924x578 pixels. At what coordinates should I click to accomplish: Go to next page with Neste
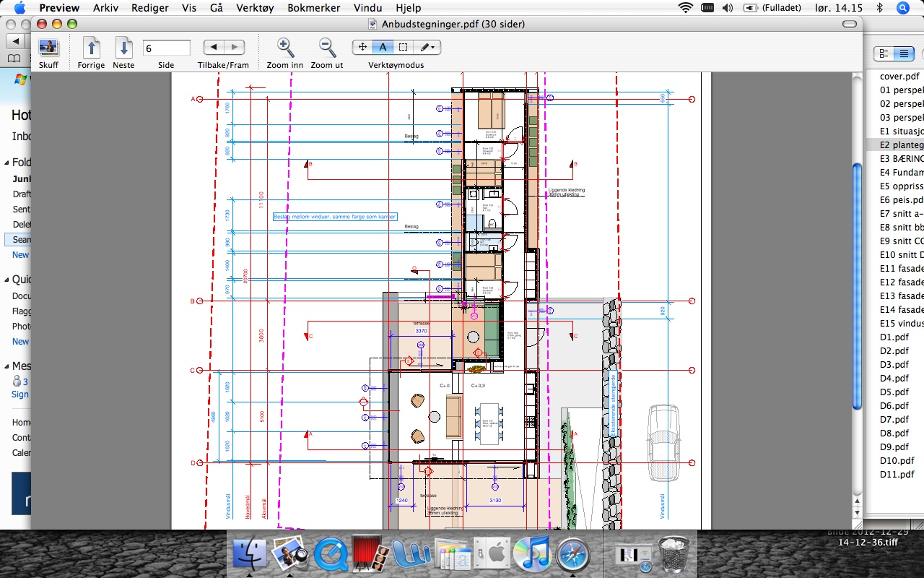(123, 48)
